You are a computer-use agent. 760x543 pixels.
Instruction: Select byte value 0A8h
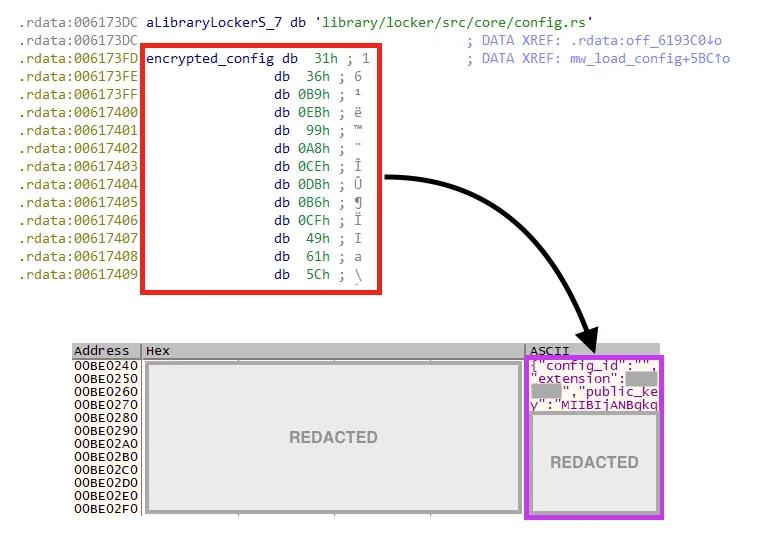[314, 148]
